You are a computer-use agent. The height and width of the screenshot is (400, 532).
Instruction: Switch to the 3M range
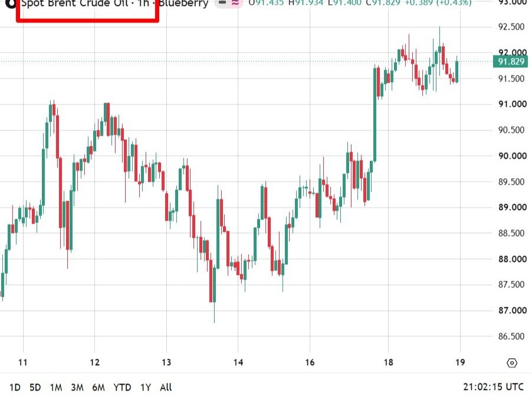(77, 388)
